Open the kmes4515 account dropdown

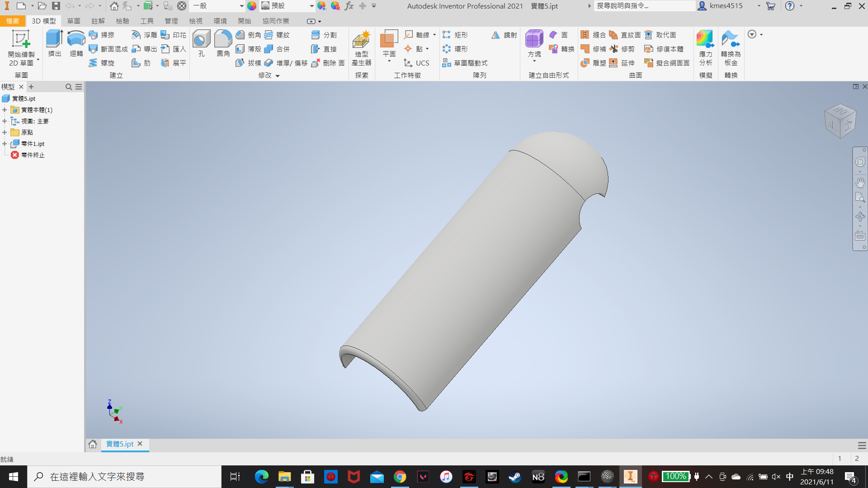pos(759,6)
